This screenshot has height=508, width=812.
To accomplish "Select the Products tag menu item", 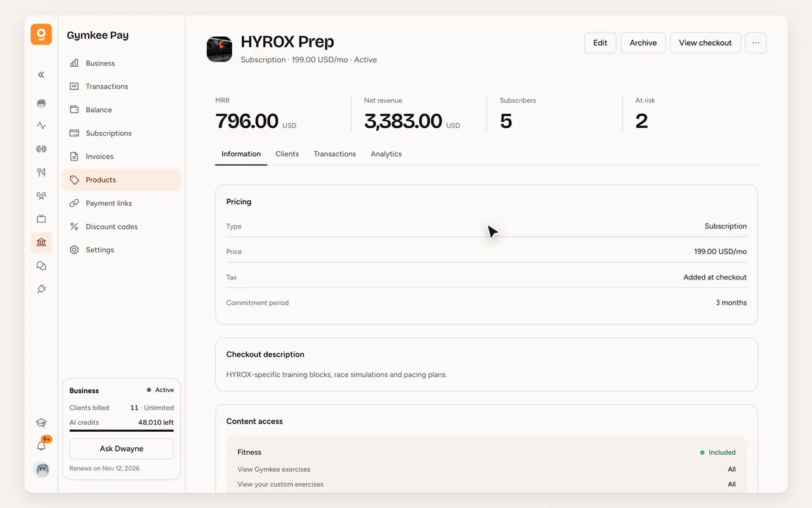I will coord(121,180).
